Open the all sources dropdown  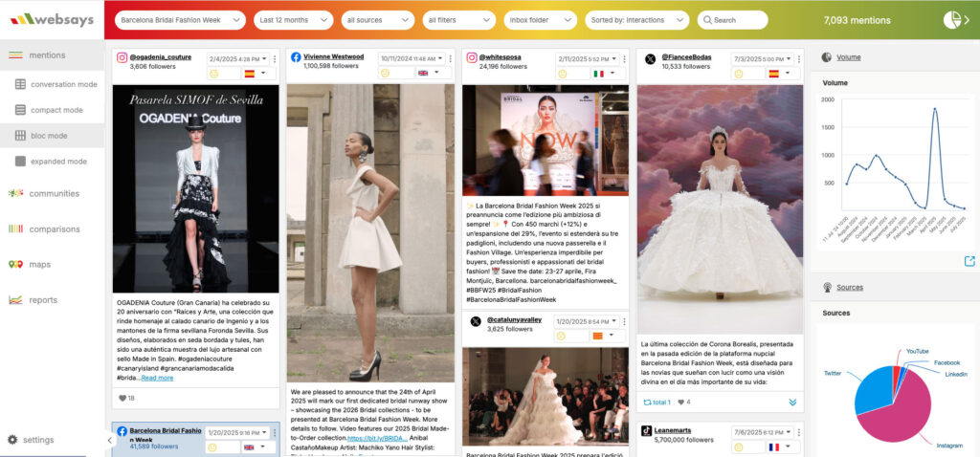pos(377,20)
